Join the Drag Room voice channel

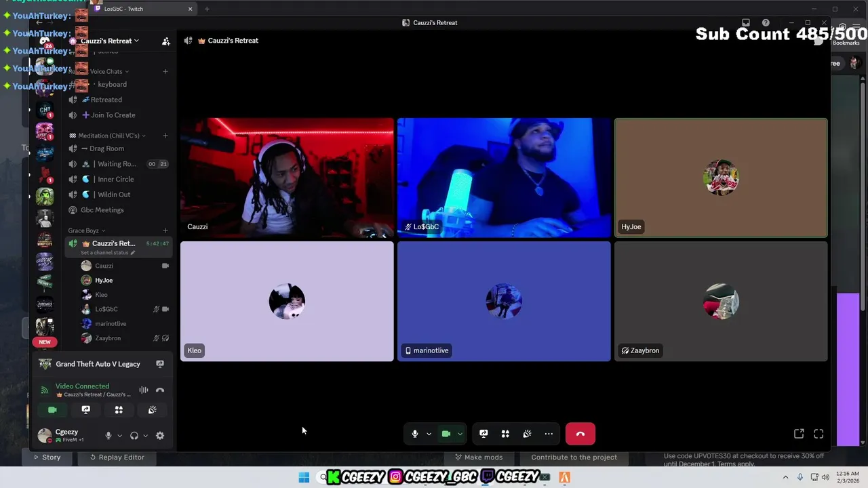(x=118, y=148)
